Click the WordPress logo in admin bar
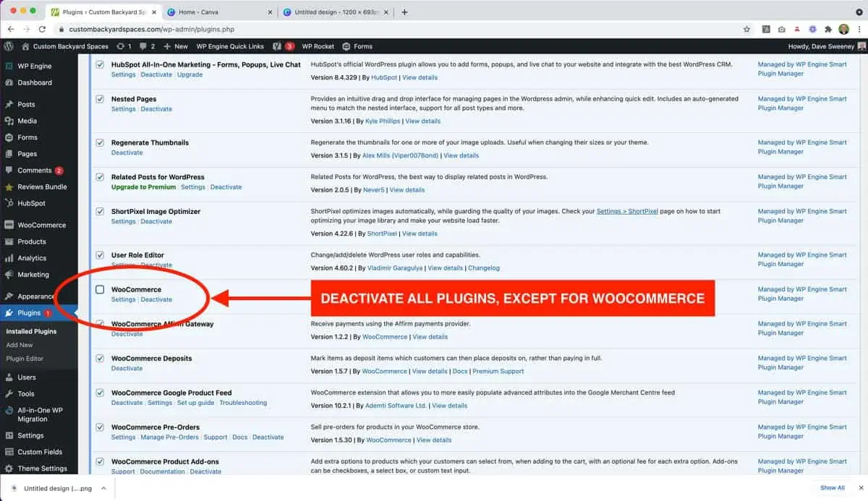The width and height of the screenshot is (868, 501). [9, 46]
